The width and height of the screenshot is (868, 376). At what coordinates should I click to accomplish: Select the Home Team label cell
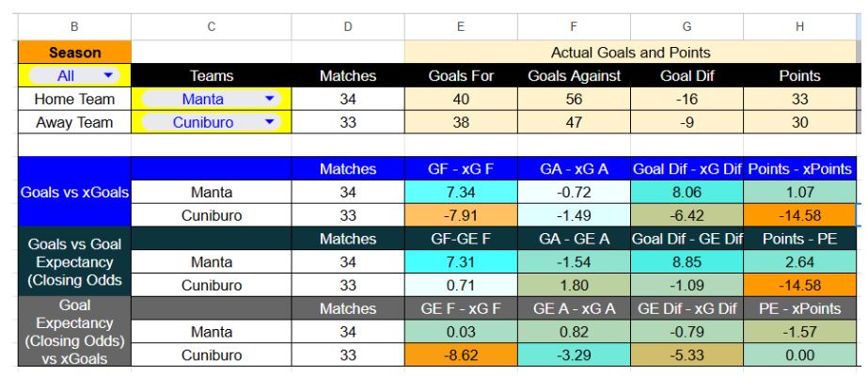tap(74, 99)
